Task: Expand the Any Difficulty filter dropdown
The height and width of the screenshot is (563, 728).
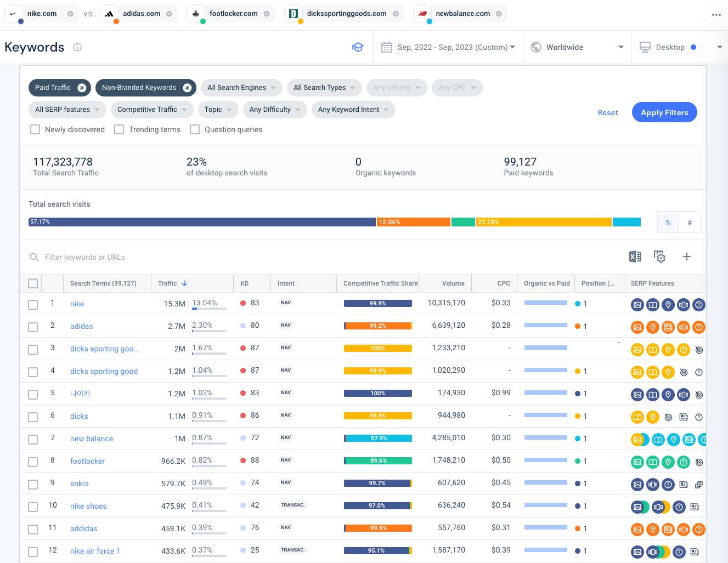Action: click(x=275, y=110)
